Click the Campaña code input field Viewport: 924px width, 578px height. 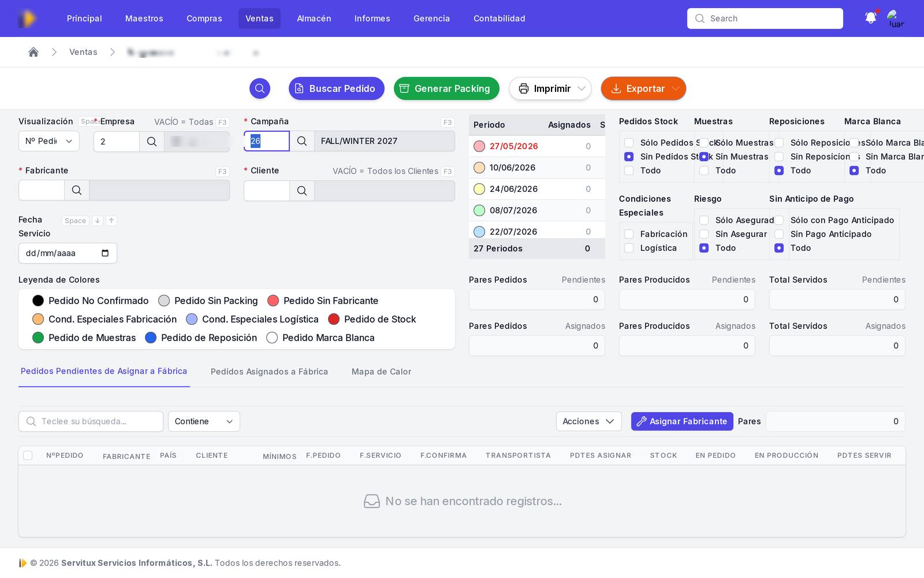point(267,141)
